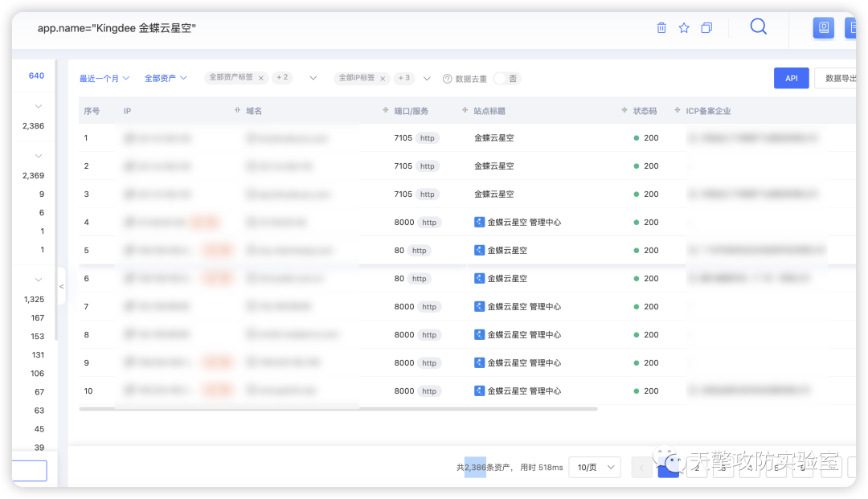Collapse the sidebar group above 2,369

tap(39, 156)
